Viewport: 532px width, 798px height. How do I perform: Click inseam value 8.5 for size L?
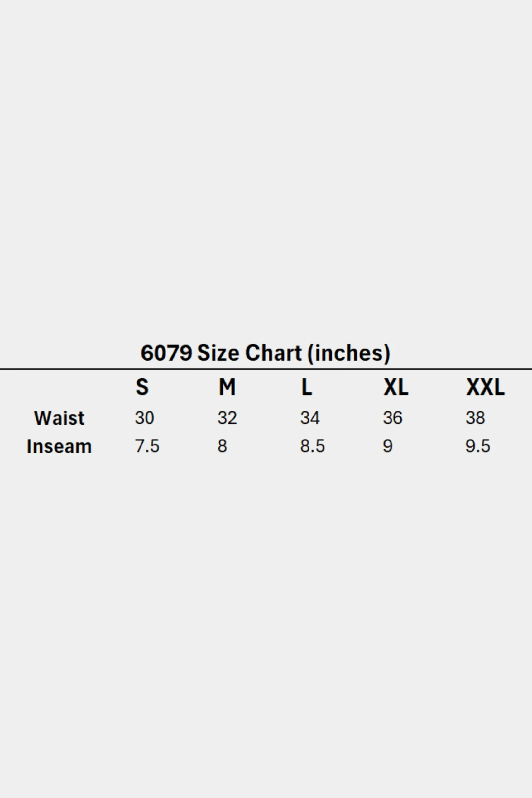point(313,446)
